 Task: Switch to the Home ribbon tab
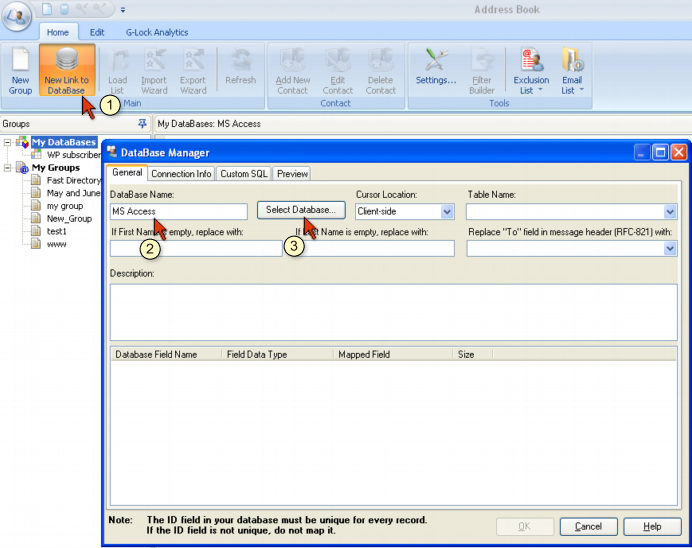click(58, 32)
